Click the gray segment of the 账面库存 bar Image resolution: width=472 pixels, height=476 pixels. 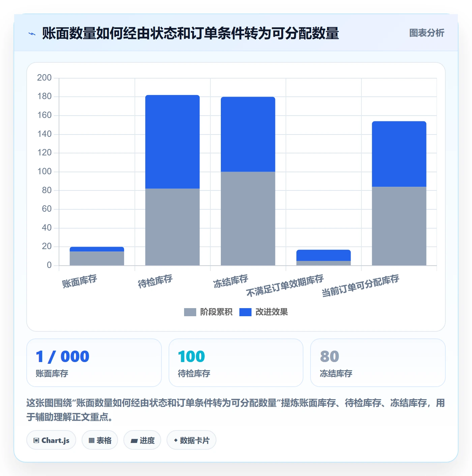(x=97, y=258)
